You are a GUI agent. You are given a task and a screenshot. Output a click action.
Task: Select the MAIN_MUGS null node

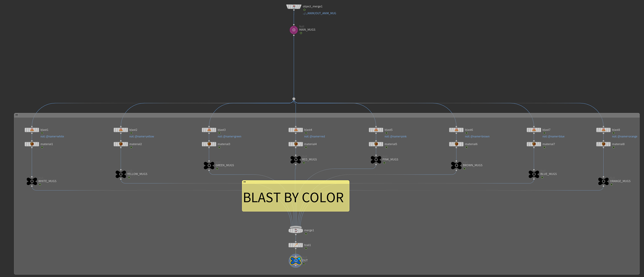[x=294, y=30]
